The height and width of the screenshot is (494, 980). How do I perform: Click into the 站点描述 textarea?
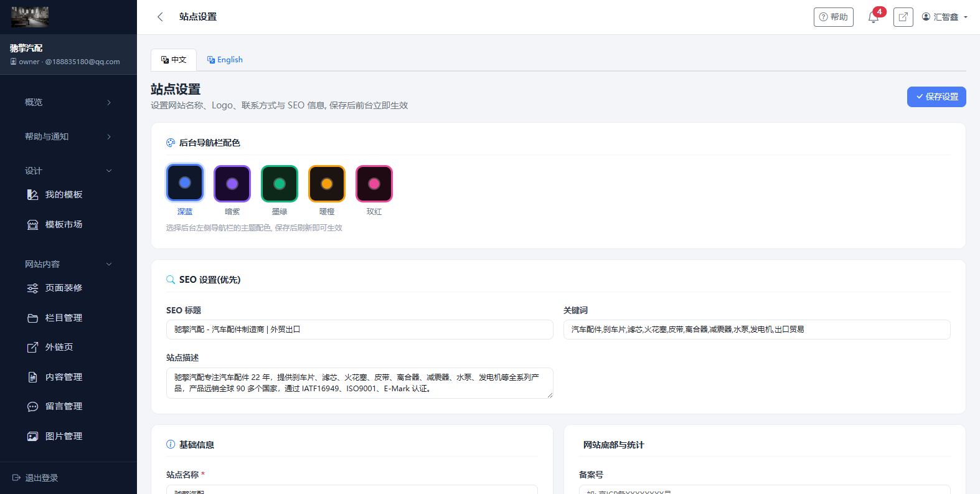tap(360, 383)
